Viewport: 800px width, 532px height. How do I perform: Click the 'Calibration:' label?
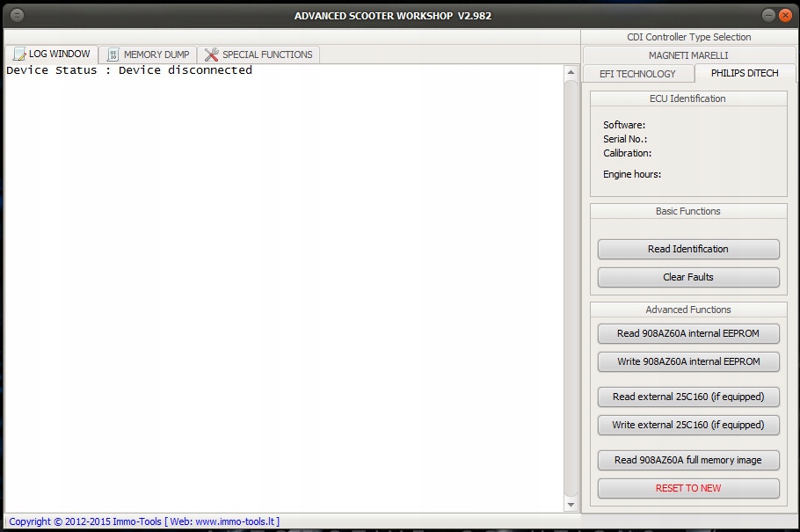[x=627, y=153]
